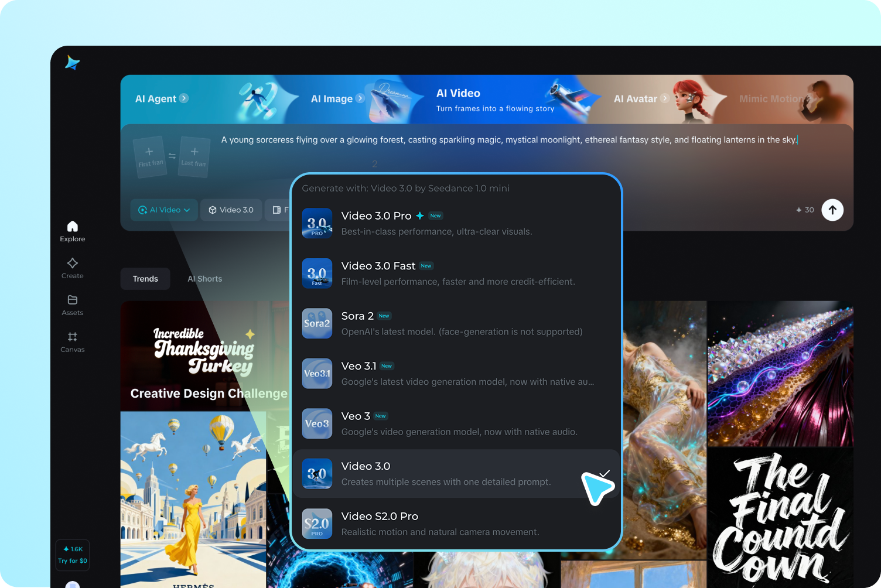The width and height of the screenshot is (881, 588).
Task: Go to Create in the sidebar
Action: coord(73,268)
